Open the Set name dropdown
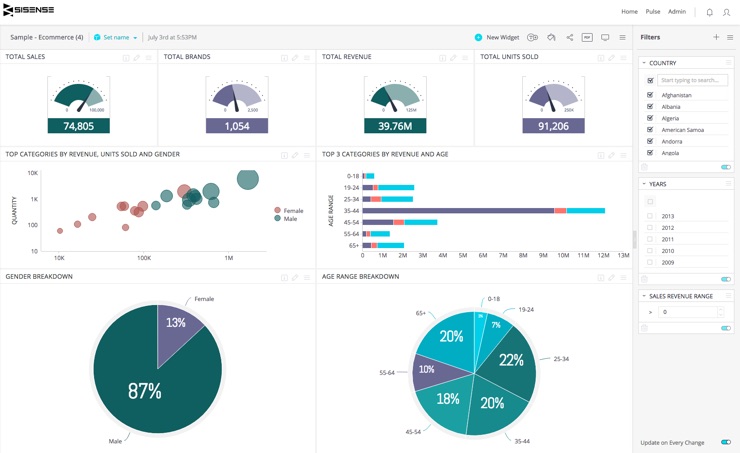This screenshot has width=740, height=453. pyautogui.click(x=116, y=37)
